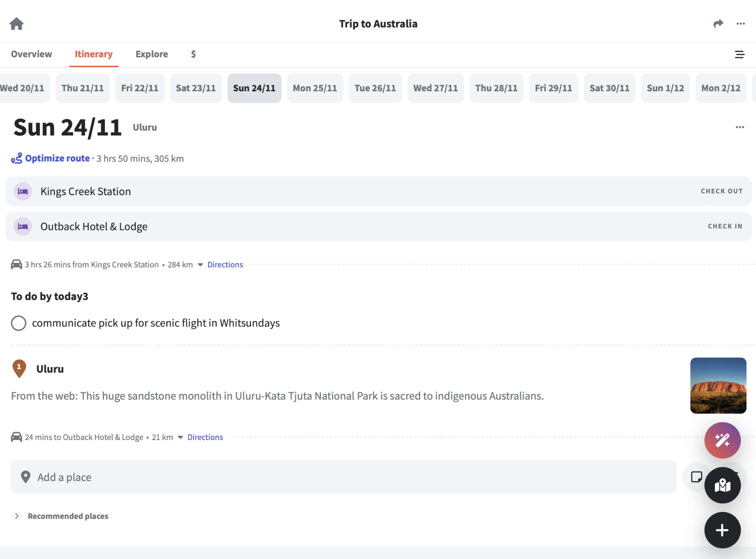
Task: Check off communicate pick up for scenic flight
Action: point(19,323)
